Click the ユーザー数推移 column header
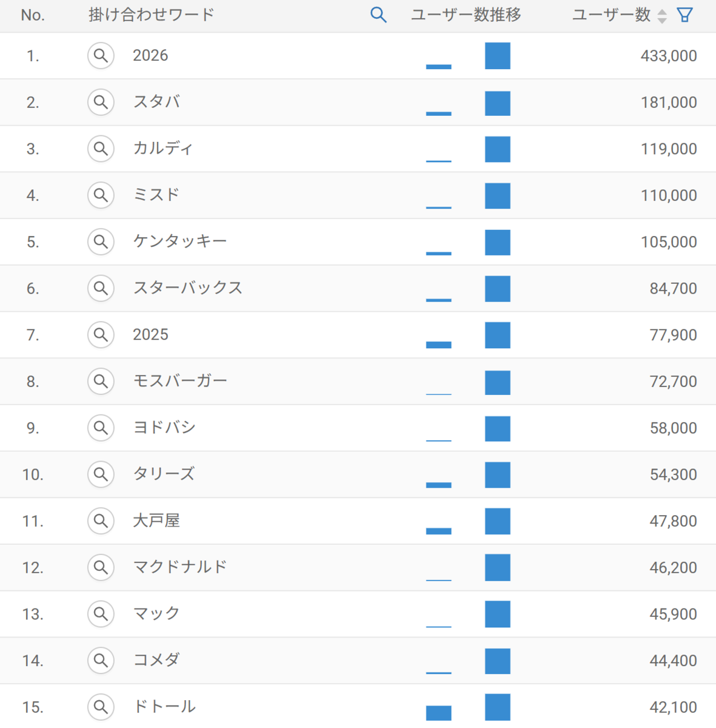716x728 pixels. pyautogui.click(x=466, y=15)
